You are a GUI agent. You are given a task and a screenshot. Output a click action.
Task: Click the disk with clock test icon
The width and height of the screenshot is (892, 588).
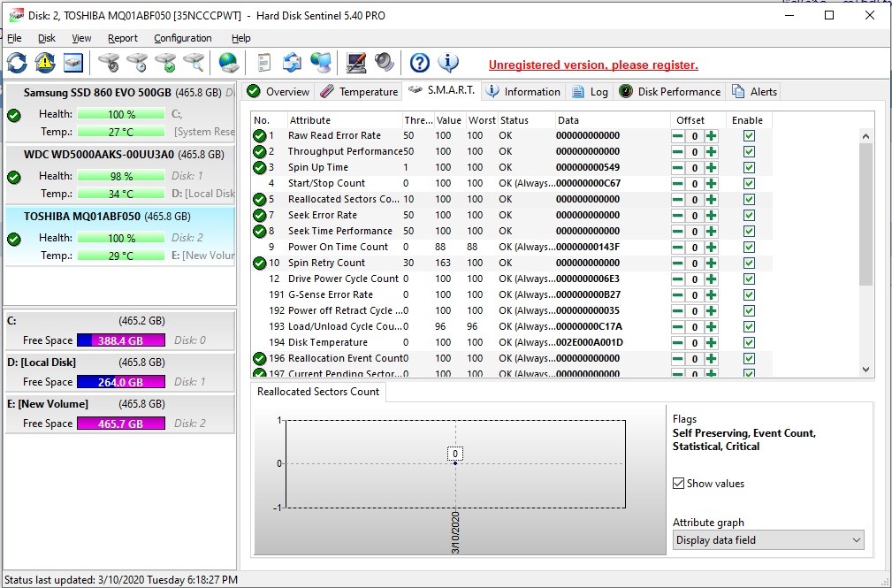pyautogui.click(x=137, y=63)
